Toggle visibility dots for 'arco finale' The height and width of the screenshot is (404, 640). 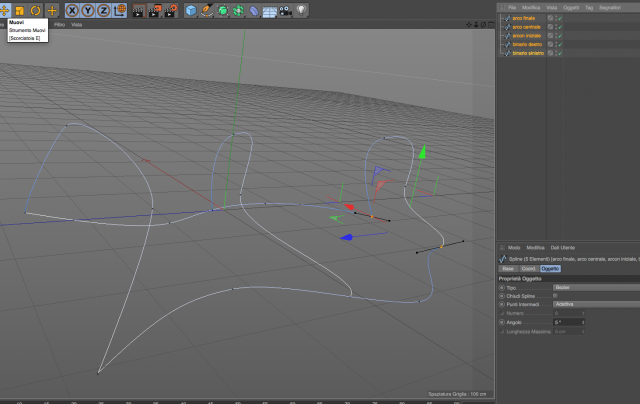click(556, 18)
